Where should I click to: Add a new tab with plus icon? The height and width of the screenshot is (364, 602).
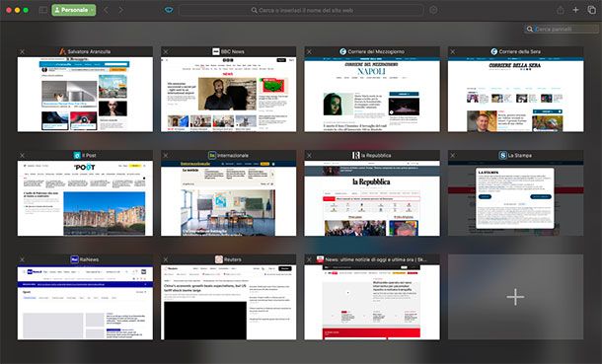[575, 10]
